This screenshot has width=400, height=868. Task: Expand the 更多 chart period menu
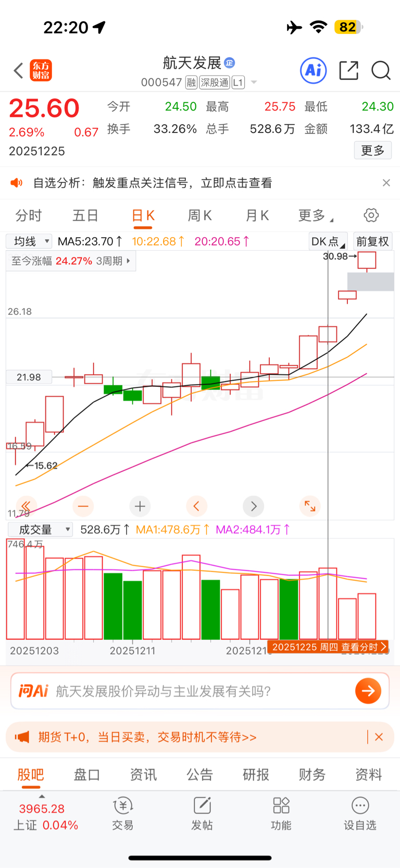[x=316, y=215]
